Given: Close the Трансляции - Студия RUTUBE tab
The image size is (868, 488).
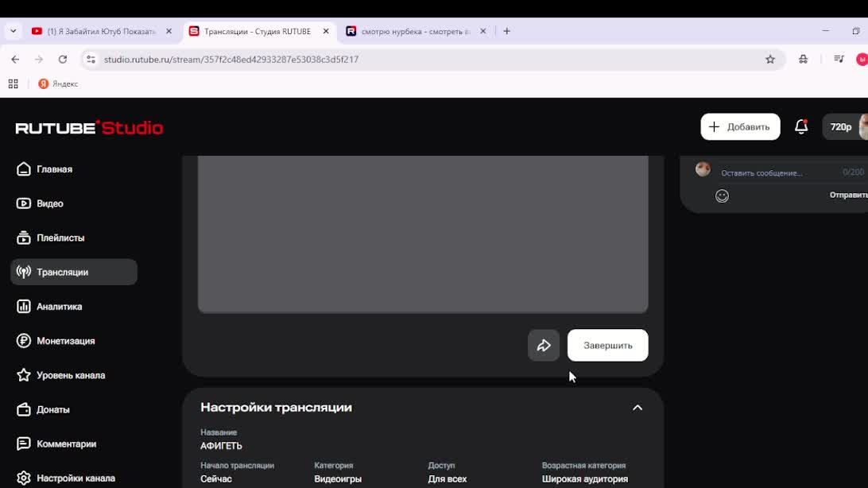Looking at the screenshot, I should [326, 32].
